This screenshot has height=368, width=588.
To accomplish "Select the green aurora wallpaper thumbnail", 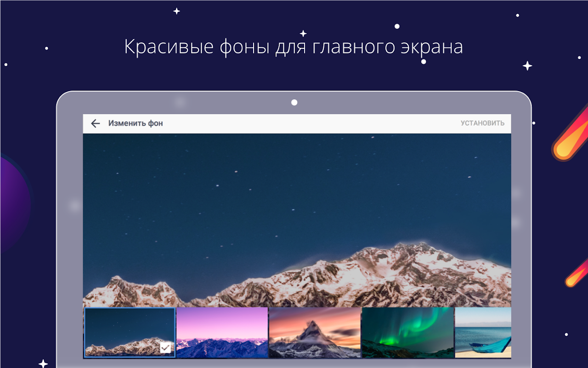I will (408, 333).
